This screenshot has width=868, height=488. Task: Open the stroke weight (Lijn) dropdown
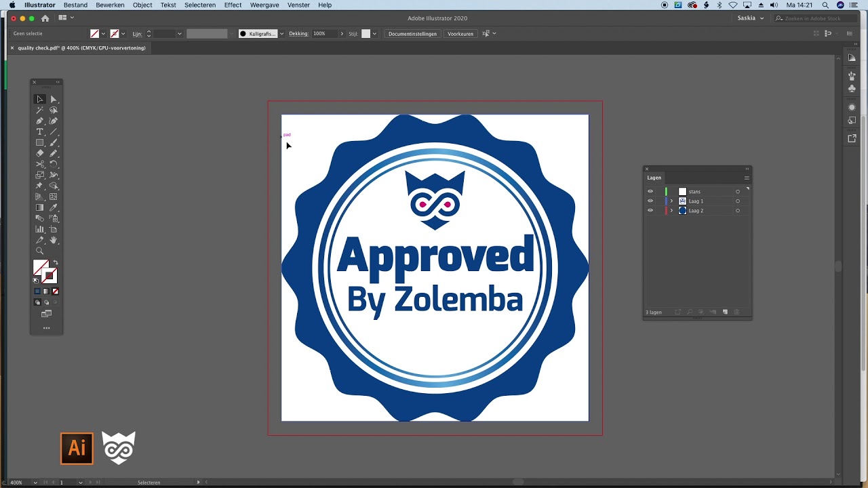180,34
